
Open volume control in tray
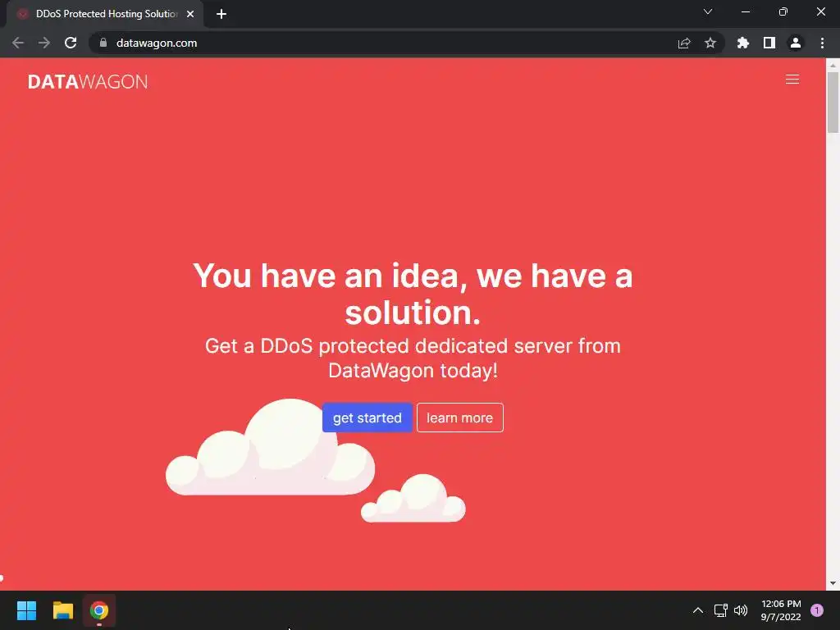point(741,610)
